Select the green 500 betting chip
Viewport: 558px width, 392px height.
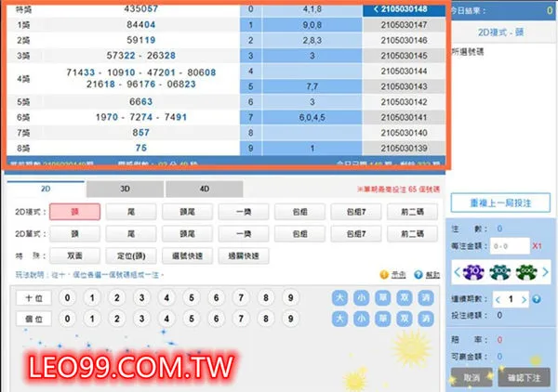(526, 272)
